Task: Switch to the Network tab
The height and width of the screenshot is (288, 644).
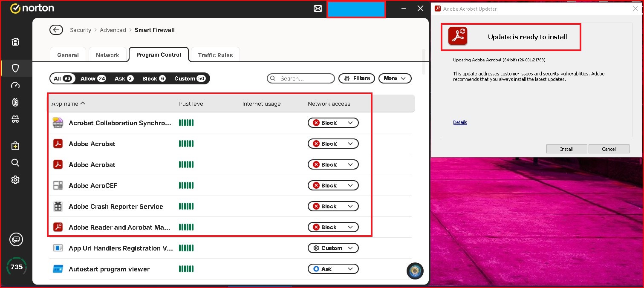Action: 107,55
